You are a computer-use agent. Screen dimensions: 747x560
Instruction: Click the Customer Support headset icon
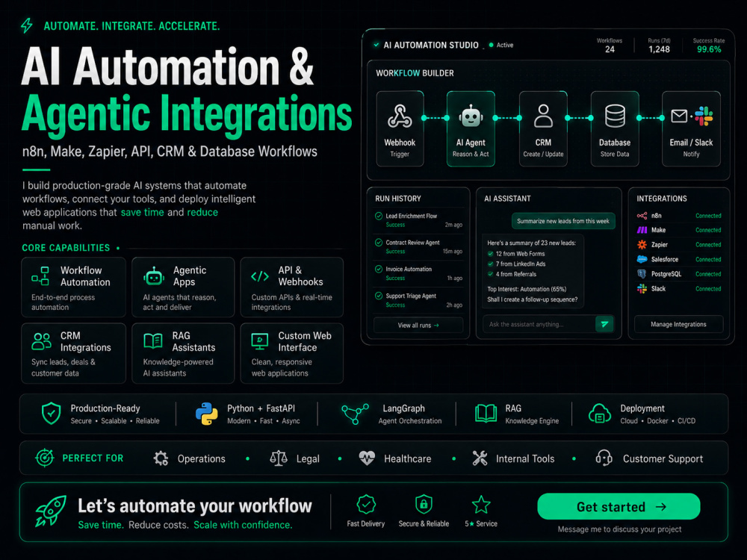[604, 458]
